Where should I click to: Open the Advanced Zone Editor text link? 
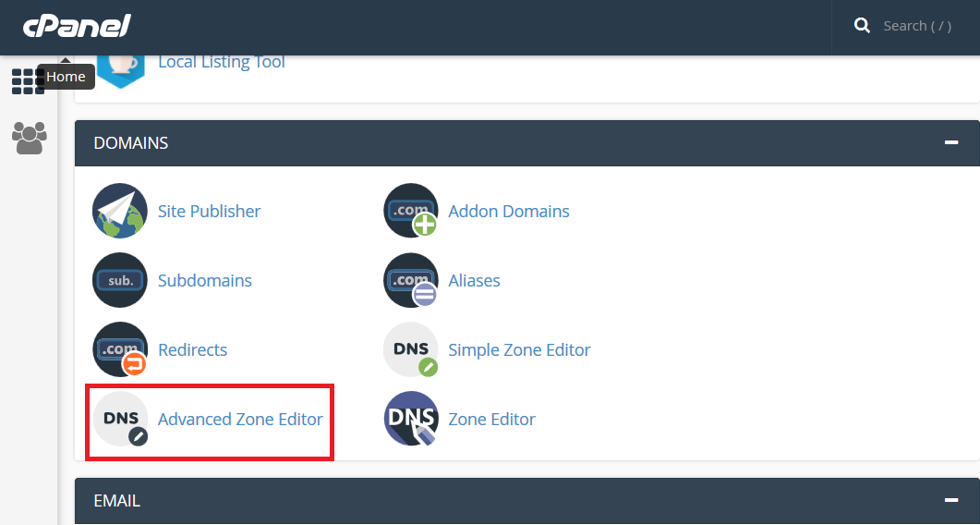click(240, 419)
